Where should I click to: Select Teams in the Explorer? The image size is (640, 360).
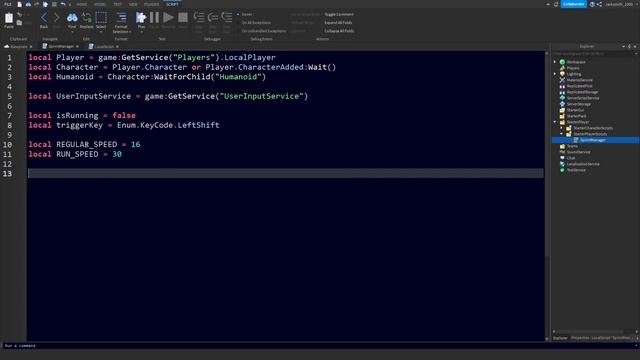tap(572, 146)
